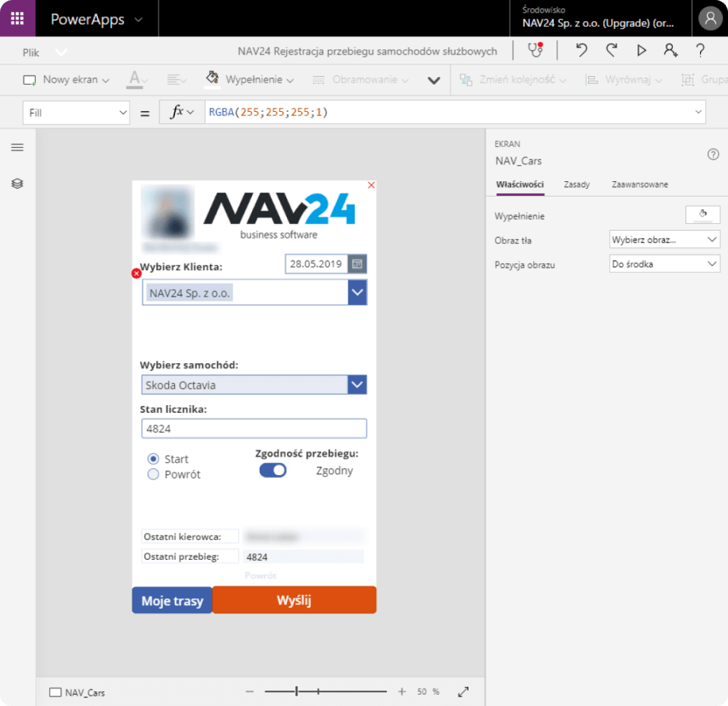Open the Wypełnienie color swatch in properties
This screenshot has width=728, height=706.
pyautogui.click(x=703, y=216)
